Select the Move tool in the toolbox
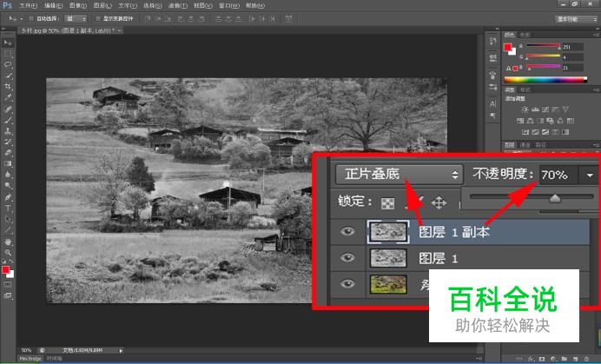This screenshot has width=601, height=364. tap(8, 42)
